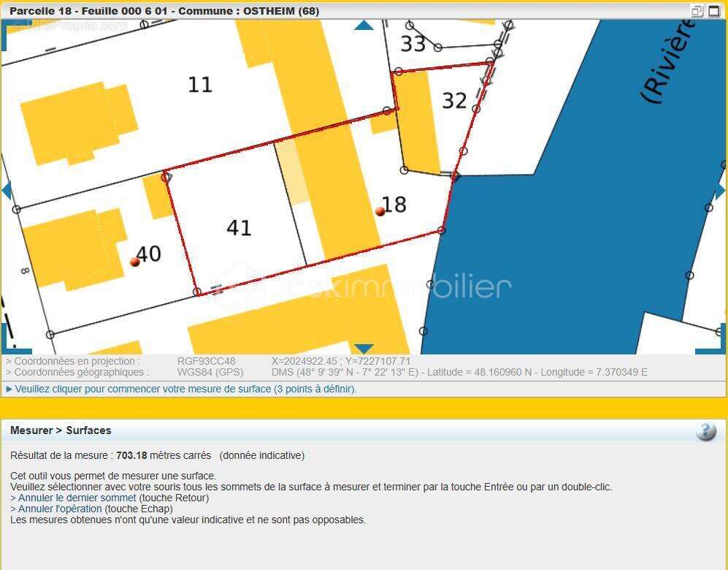
Task: Click the RGF93CC48 projection label
Action: tap(206, 361)
